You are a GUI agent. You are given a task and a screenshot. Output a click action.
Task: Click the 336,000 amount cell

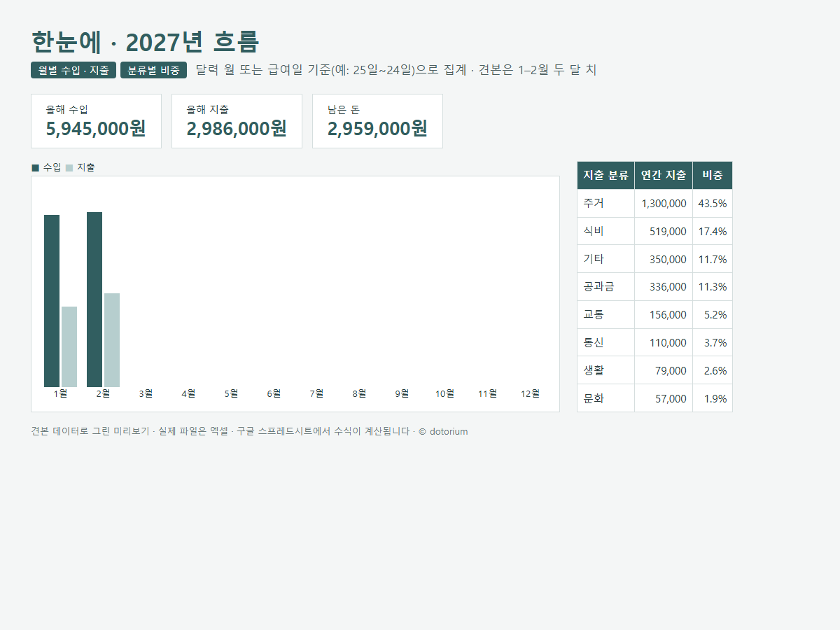[664, 286]
